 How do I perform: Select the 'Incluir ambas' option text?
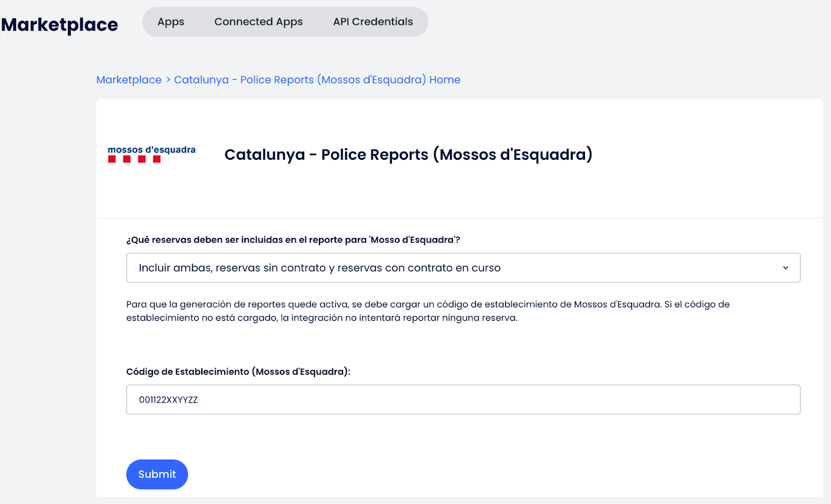320,268
